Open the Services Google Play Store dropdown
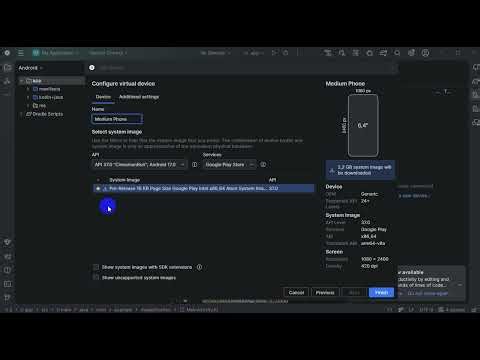The height and width of the screenshot is (360, 480). (229, 164)
